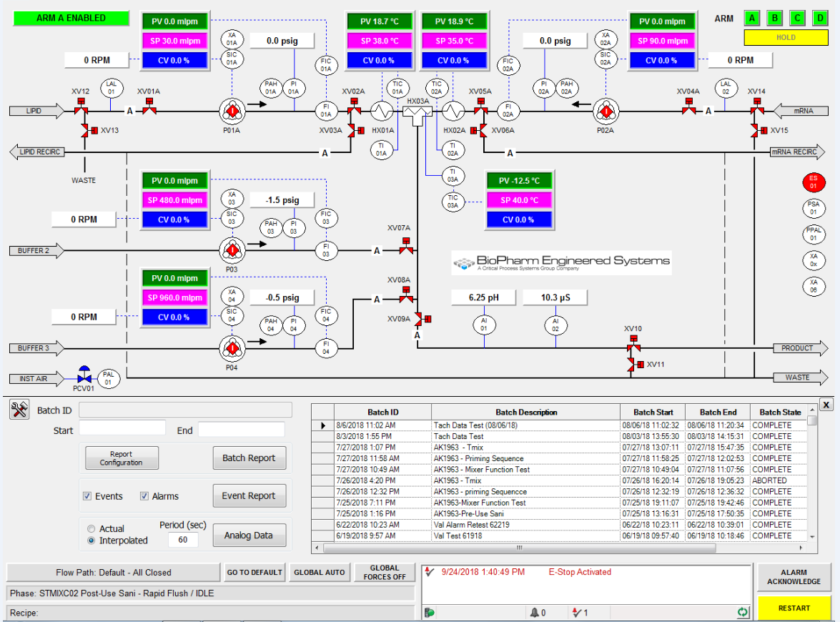Click the Analog Data button
Viewport: 840px width, 622px height.
click(x=249, y=535)
